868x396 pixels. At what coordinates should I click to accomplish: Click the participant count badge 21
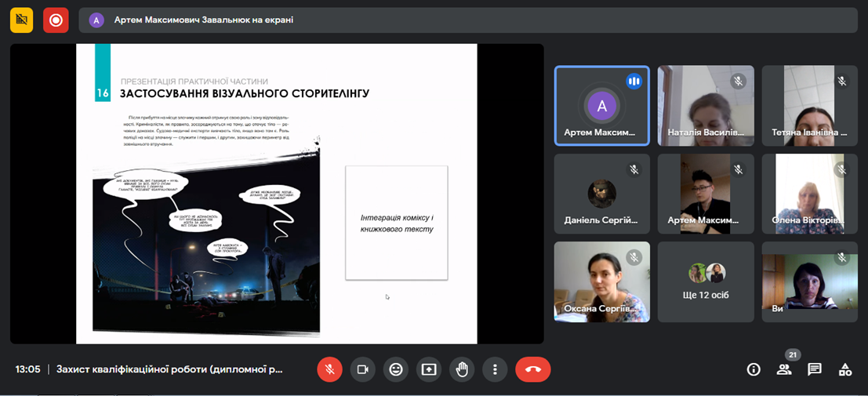793,355
